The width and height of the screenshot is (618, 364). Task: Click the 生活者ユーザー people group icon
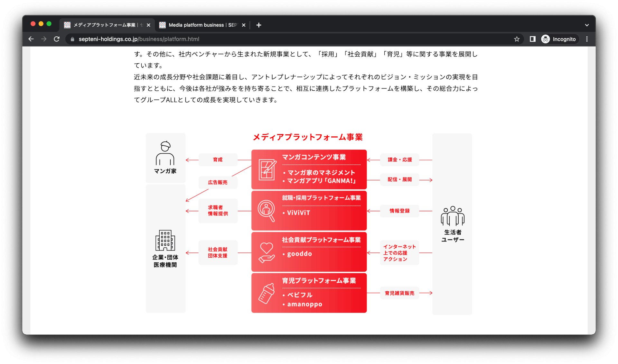[453, 216]
